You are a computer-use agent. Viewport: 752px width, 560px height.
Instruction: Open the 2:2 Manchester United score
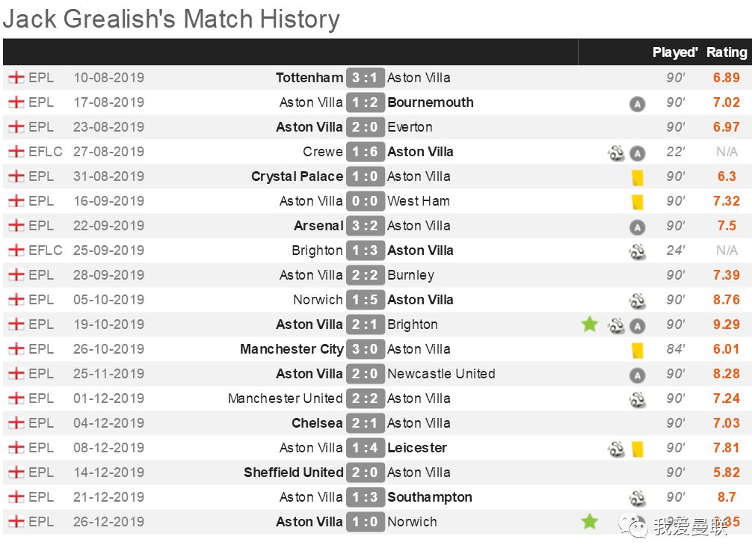click(x=365, y=399)
